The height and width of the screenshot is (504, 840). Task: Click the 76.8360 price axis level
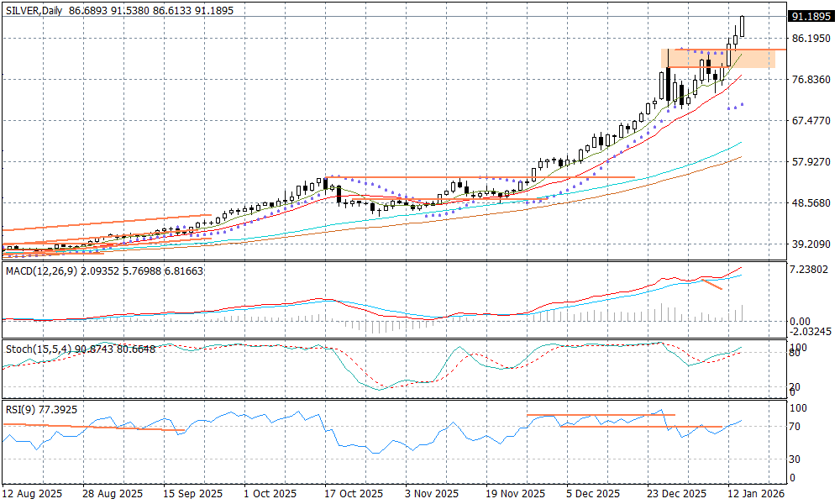pos(810,80)
